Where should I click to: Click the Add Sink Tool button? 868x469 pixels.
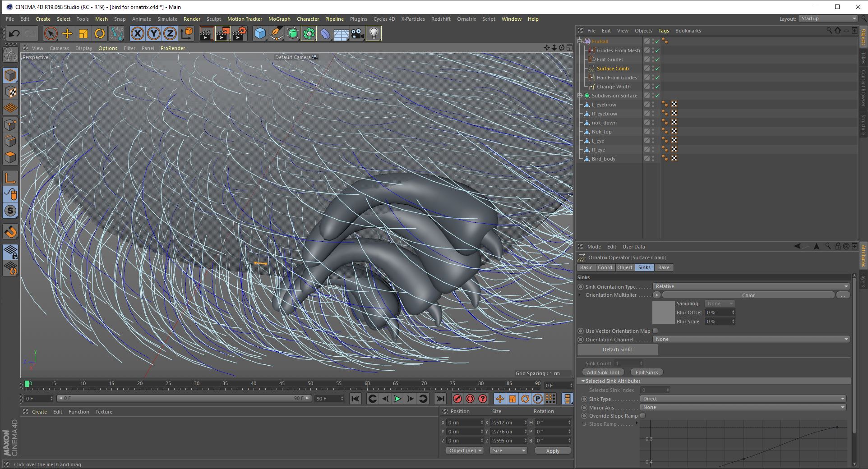click(603, 372)
